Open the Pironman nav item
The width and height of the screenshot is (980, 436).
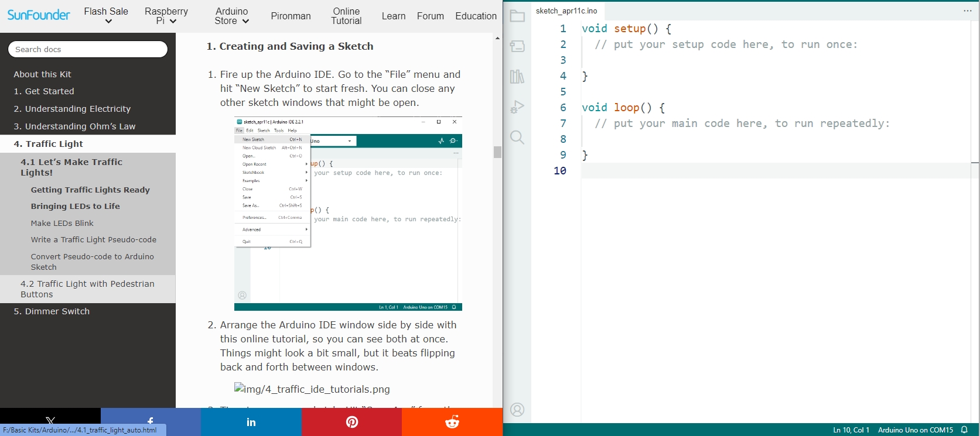pyautogui.click(x=291, y=16)
